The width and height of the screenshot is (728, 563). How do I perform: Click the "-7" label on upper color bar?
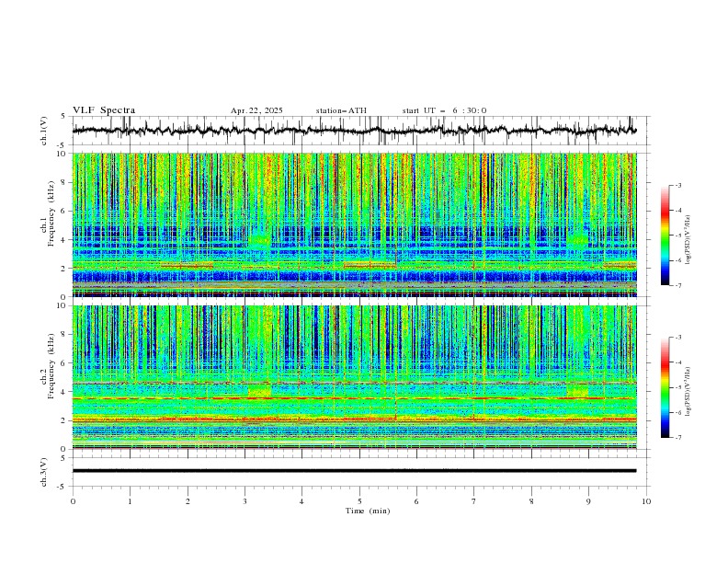coord(677,285)
